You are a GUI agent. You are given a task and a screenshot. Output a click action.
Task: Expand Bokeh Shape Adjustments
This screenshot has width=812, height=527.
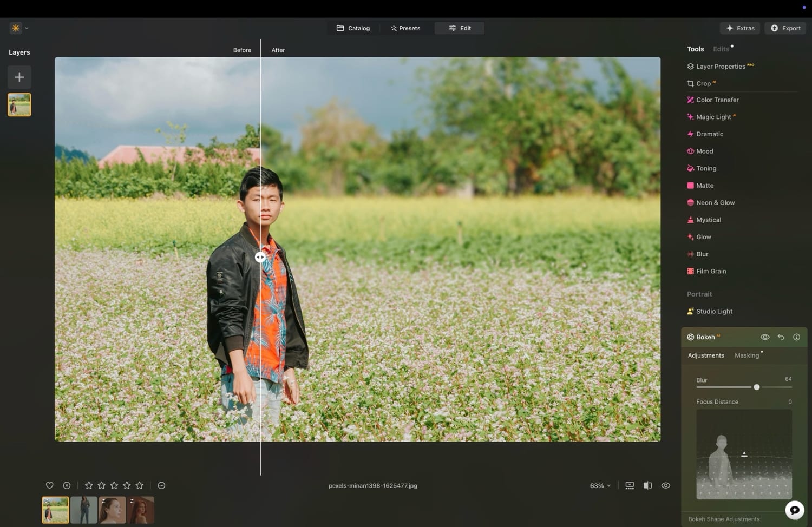pos(724,518)
